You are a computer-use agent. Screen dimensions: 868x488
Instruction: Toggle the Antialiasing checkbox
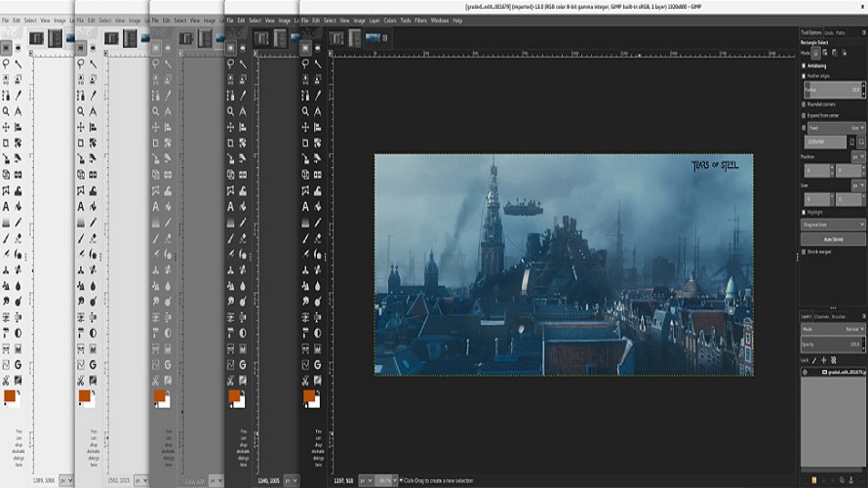[805, 65]
